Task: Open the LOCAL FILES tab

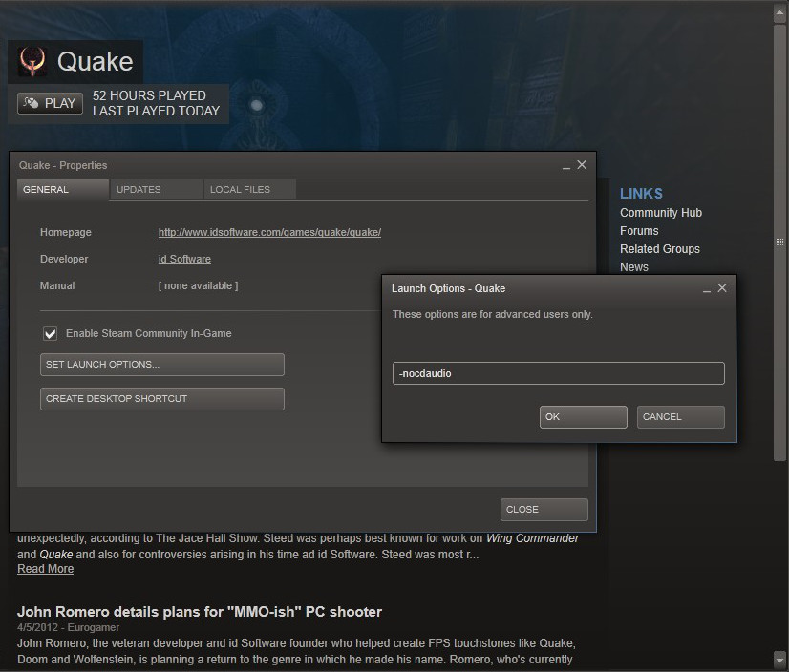Action: [x=249, y=190]
